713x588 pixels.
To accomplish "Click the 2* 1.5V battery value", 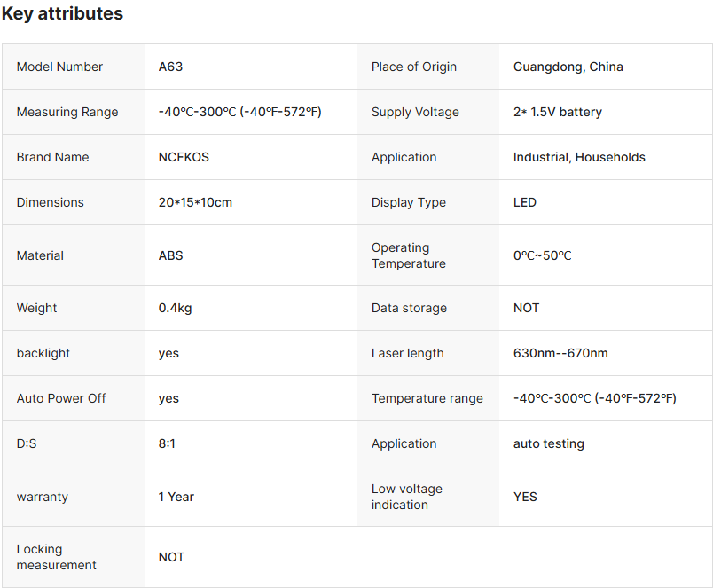I will click(557, 112).
